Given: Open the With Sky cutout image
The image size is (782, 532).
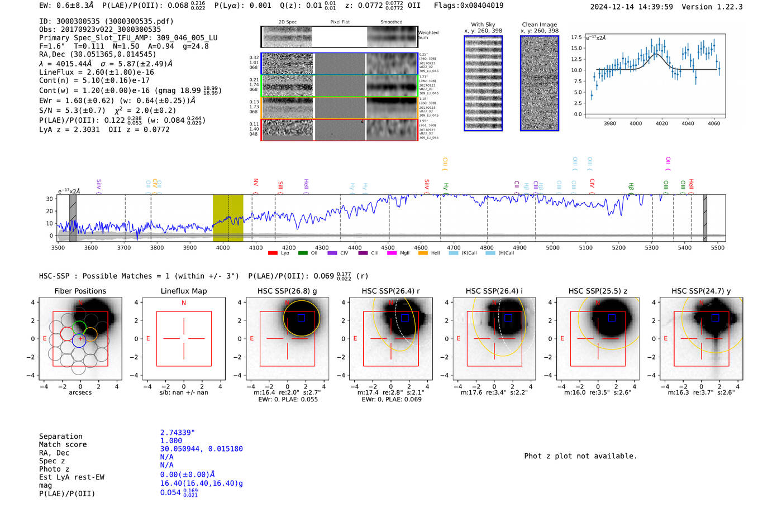Looking at the screenshot, I should [483, 83].
